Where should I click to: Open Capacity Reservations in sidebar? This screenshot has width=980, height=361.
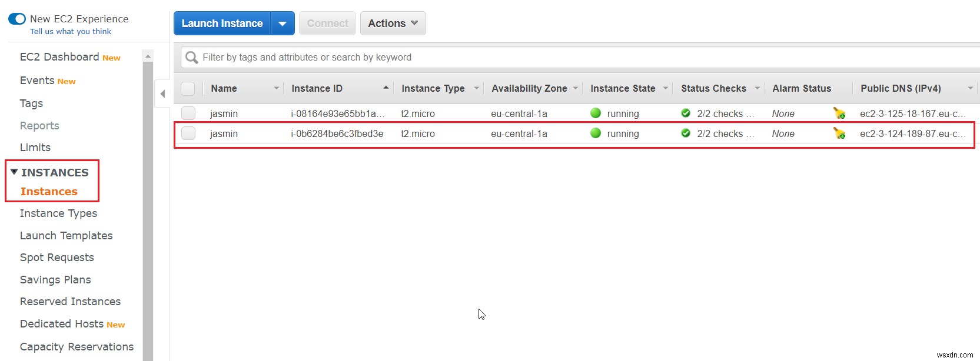click(x=77, y=347)
